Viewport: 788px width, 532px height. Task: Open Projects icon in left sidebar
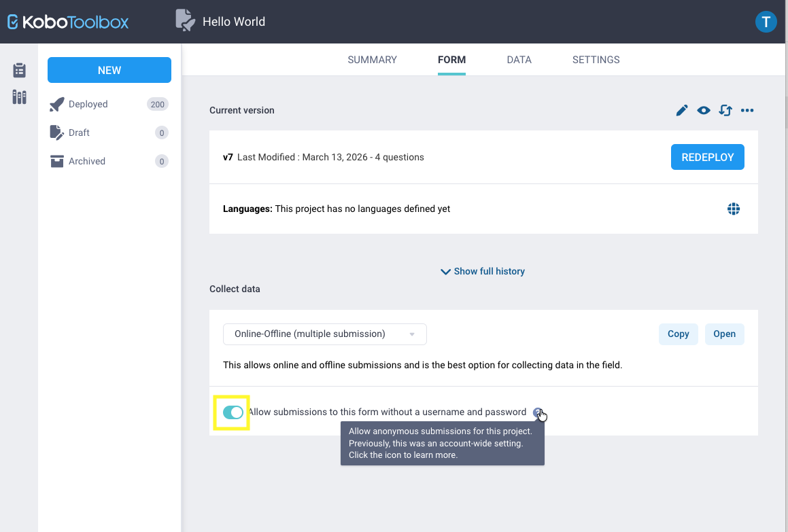(x=19, y=70)
